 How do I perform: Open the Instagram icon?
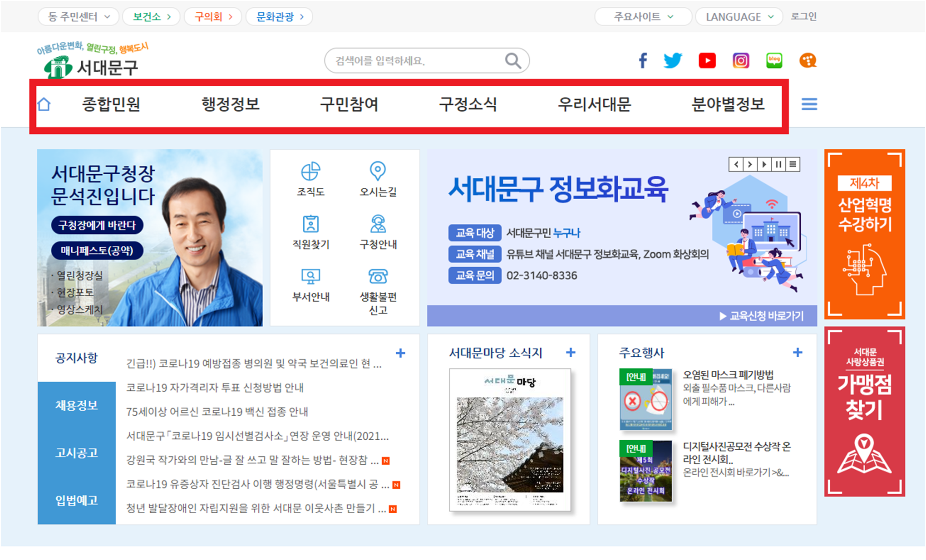coord(740,60)
